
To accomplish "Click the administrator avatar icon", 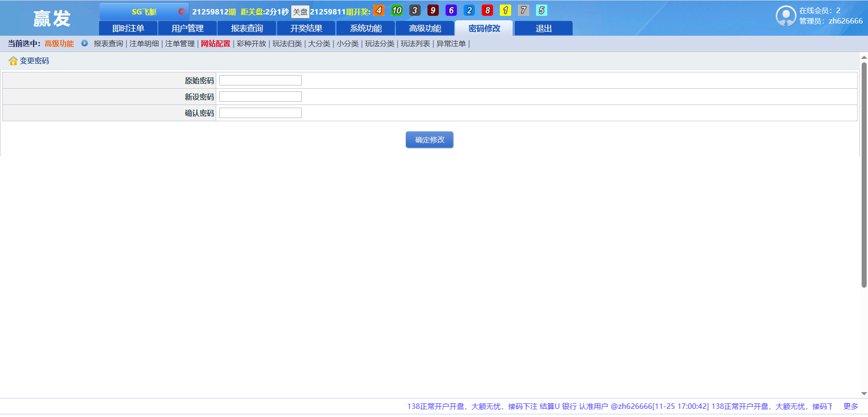I will click(786, 16).
